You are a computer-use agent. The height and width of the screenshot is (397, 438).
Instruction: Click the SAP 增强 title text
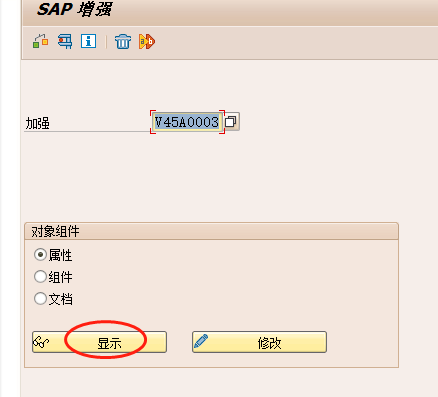(74, 9)
